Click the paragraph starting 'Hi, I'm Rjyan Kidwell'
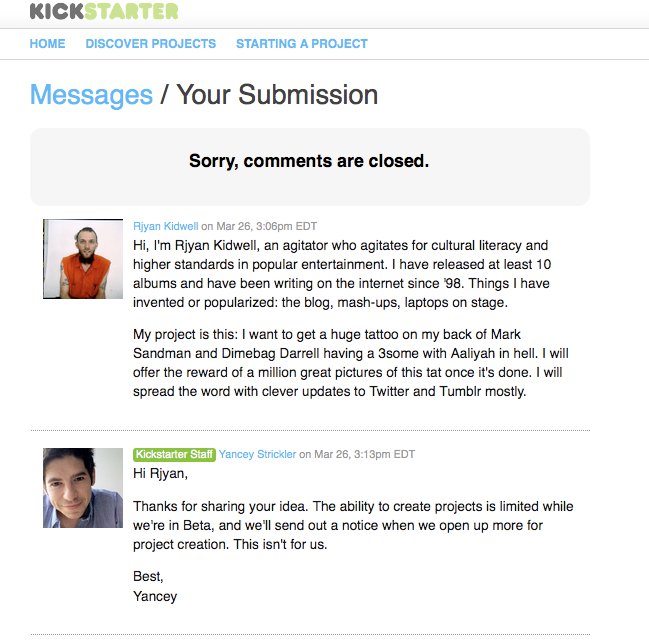This screenshot has width=649, height=643. pyautogui.click(x=342, y=274)
